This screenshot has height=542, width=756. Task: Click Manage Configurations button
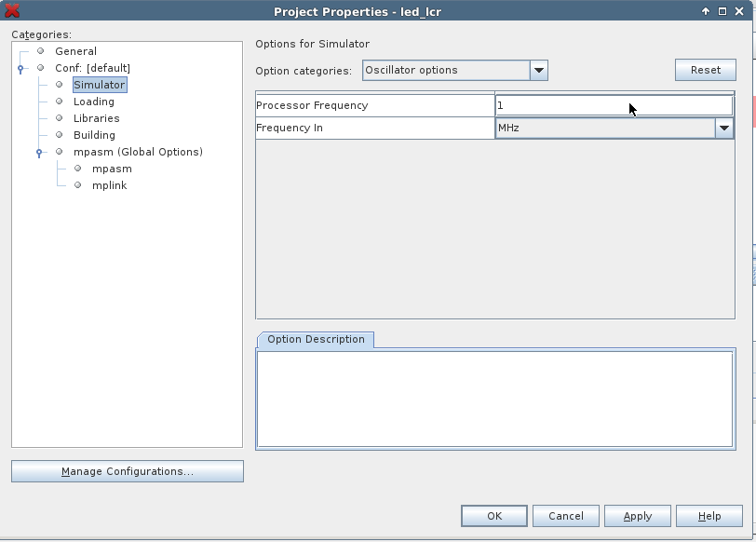[128, 471]
